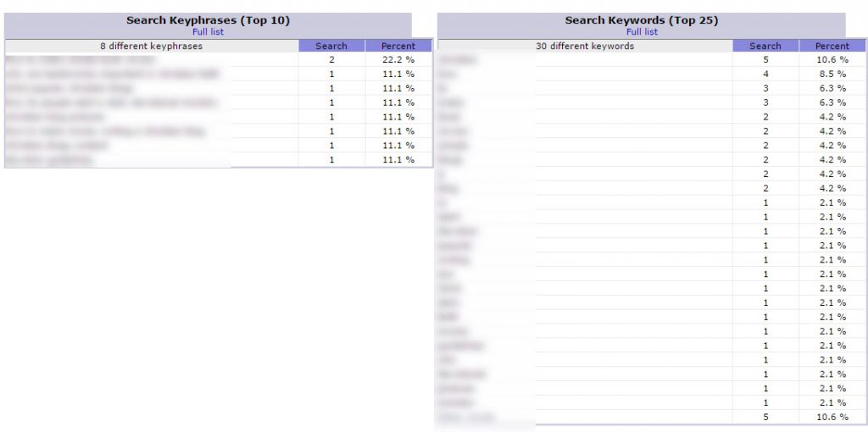Select the Percent column header in keywords table
868x432 pixels.
tap(832, 47)
